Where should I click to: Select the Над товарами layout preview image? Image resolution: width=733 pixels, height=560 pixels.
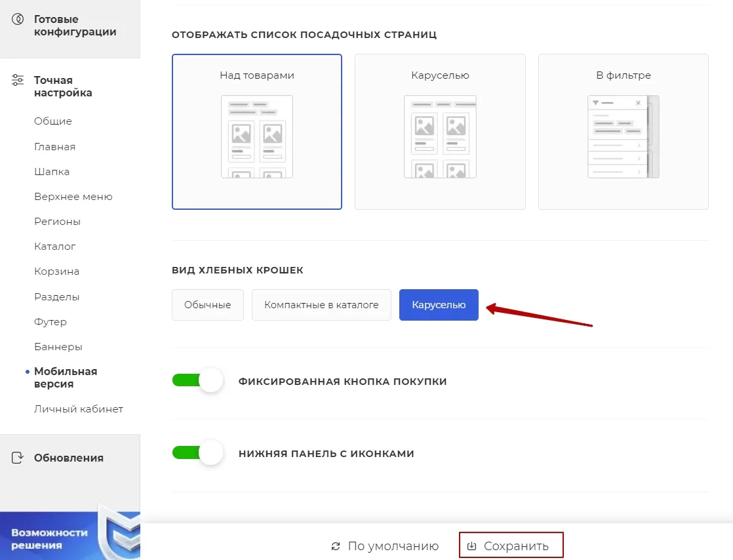[x=256, y=136]
